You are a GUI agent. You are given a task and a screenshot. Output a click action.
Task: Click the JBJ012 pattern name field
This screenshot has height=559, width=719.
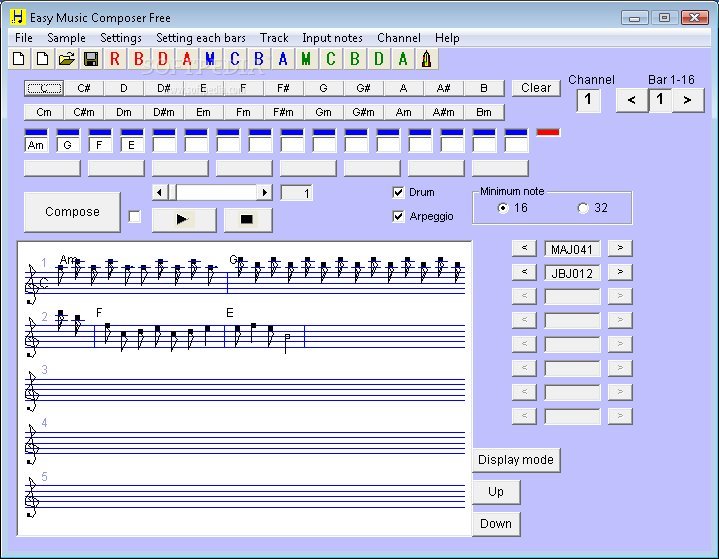[x=572, y=273]
